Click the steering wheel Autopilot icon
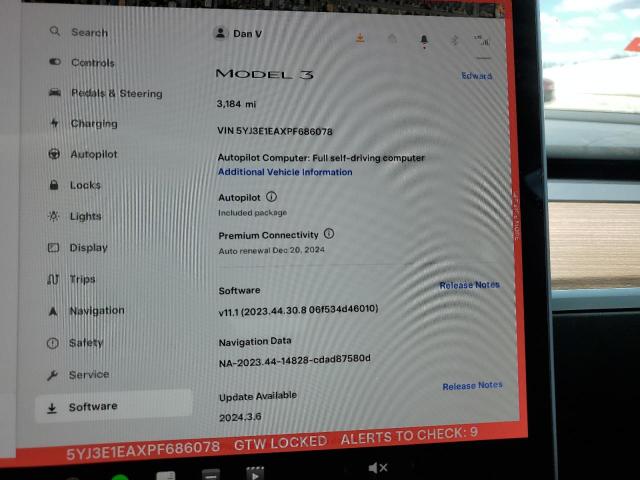The image size is (640, 480). [x=54, y=154]
